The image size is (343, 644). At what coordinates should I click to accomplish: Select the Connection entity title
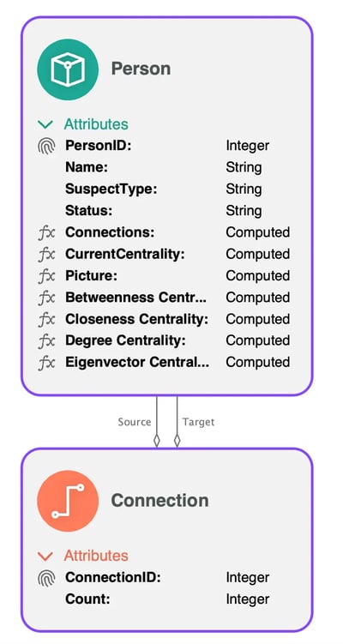click(x=159, y=500)
